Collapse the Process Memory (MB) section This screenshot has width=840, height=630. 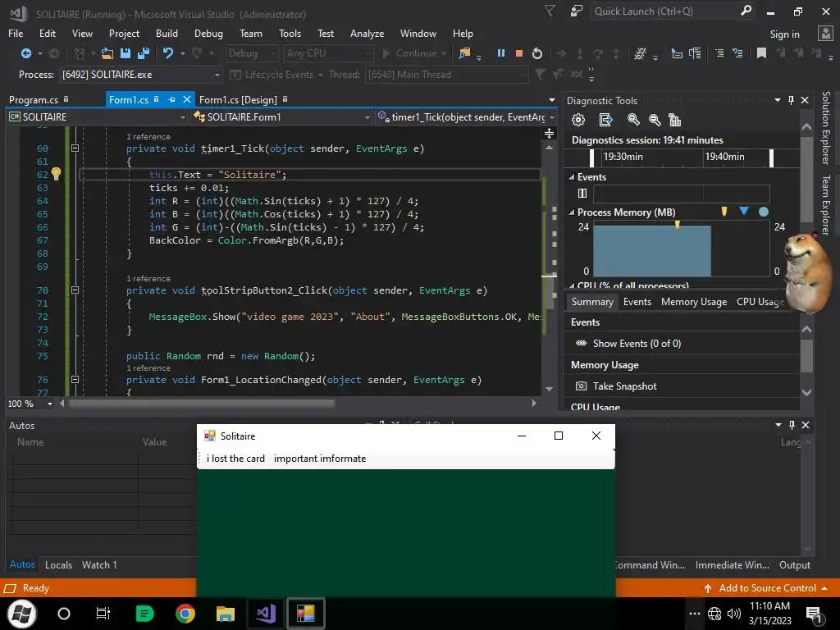[572, 212]
